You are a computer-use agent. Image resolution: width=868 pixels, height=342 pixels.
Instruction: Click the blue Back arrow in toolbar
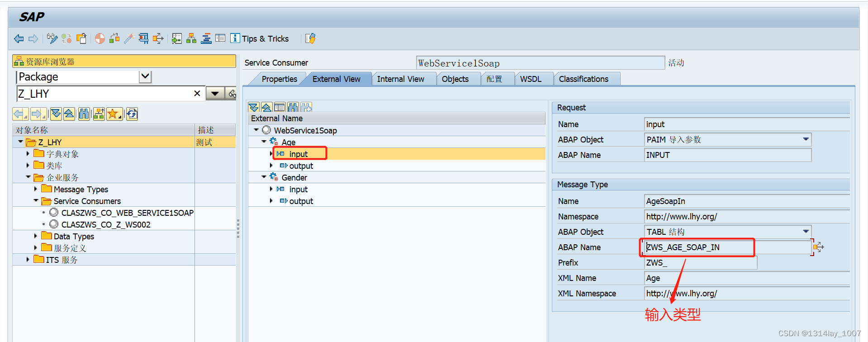[19, 39]
